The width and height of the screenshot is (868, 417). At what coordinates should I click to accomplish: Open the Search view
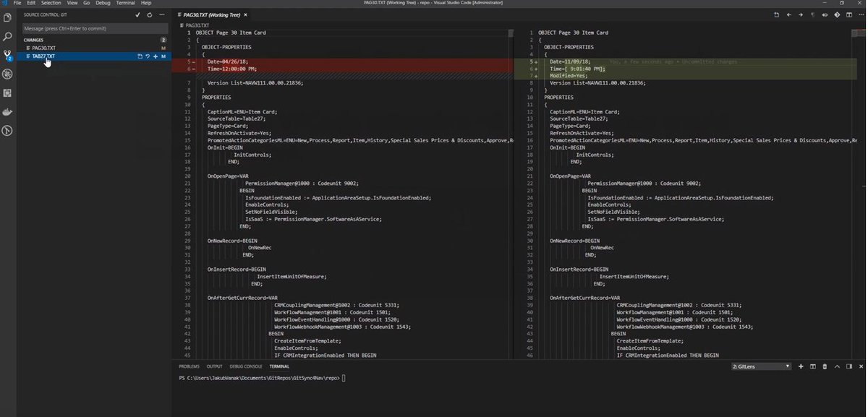tap(8, 36)
